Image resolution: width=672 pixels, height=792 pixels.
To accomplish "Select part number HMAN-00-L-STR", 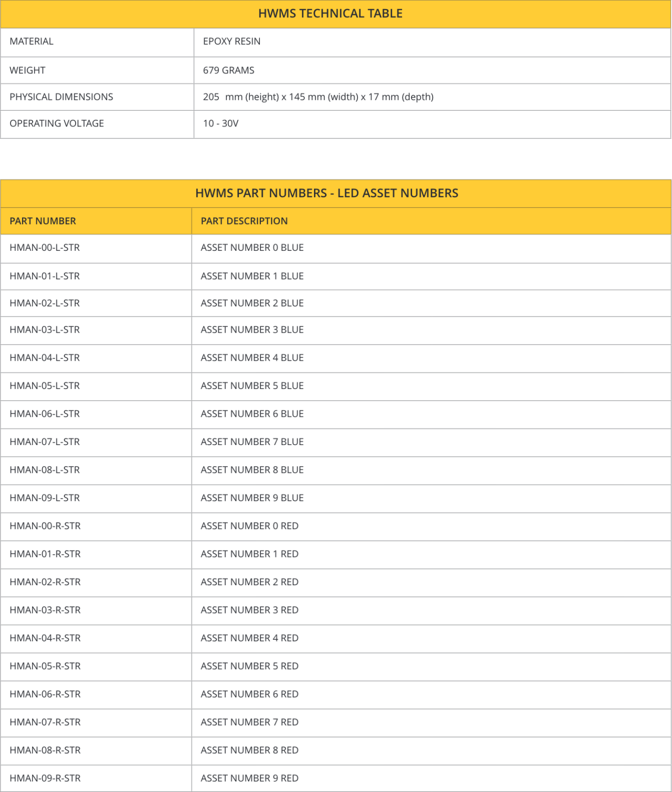I will point(45,248).
